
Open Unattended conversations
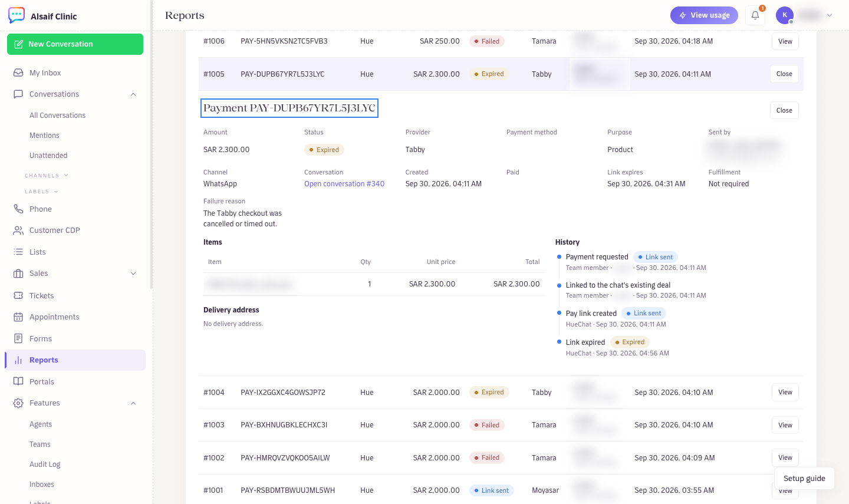point(48,156)
